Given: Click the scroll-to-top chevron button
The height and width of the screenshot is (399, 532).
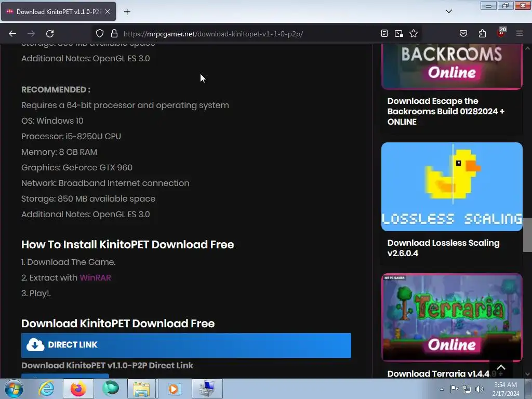Looking at the screenshot, I should click(501, 367).
